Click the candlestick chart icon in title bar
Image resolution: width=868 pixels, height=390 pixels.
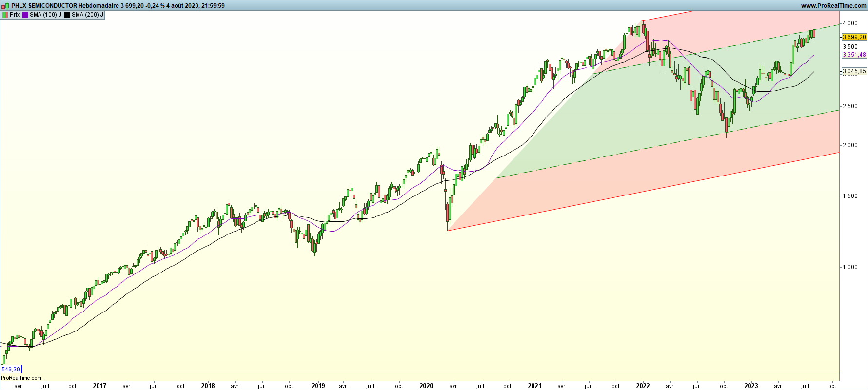click(6, 6)
